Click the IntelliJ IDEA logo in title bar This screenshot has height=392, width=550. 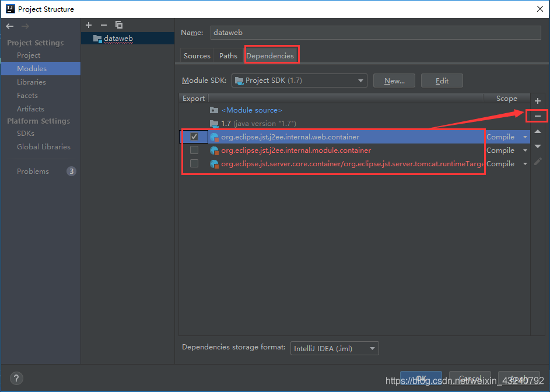point(10,9)
